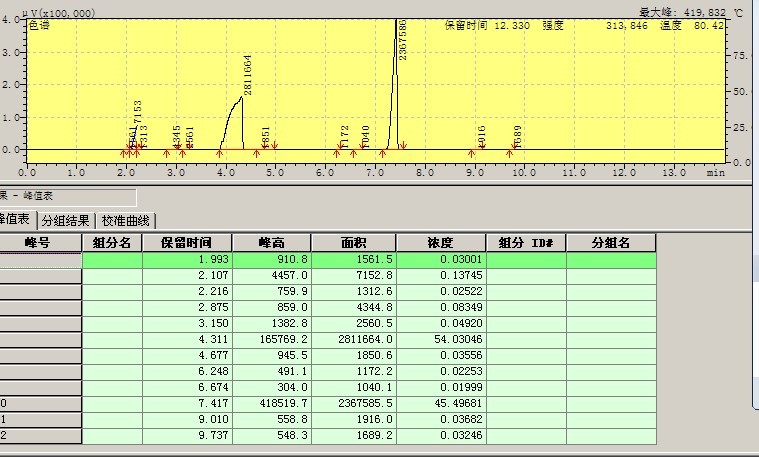Switch to the 峰值表 tab
The width and height of the screenshot is (759, 457).
(17, 220)
